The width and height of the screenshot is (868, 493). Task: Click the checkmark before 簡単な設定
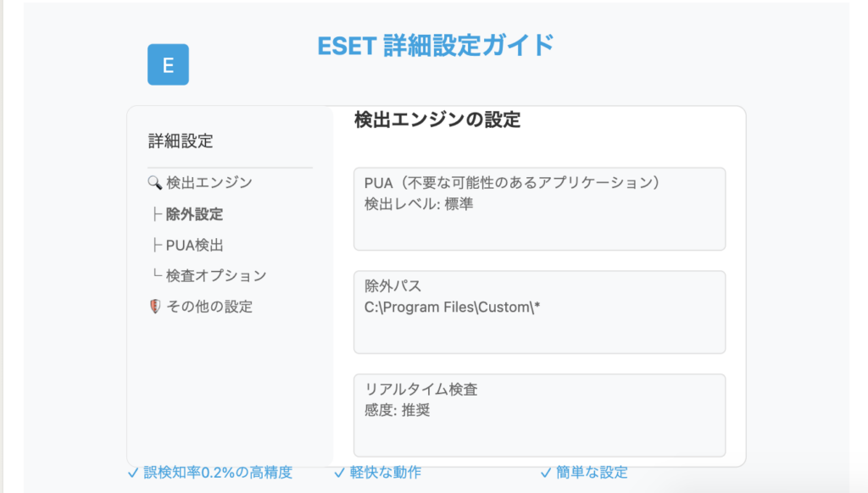pos(546,473)
